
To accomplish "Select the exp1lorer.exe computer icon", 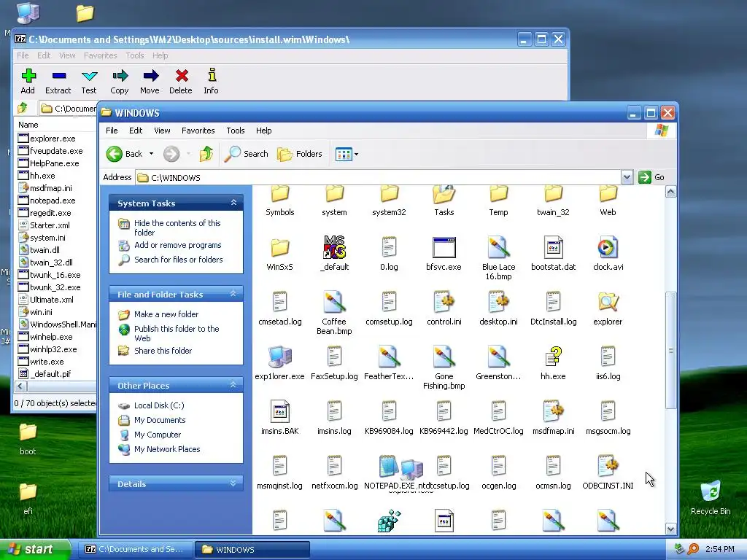I will [x=280, y=357].
